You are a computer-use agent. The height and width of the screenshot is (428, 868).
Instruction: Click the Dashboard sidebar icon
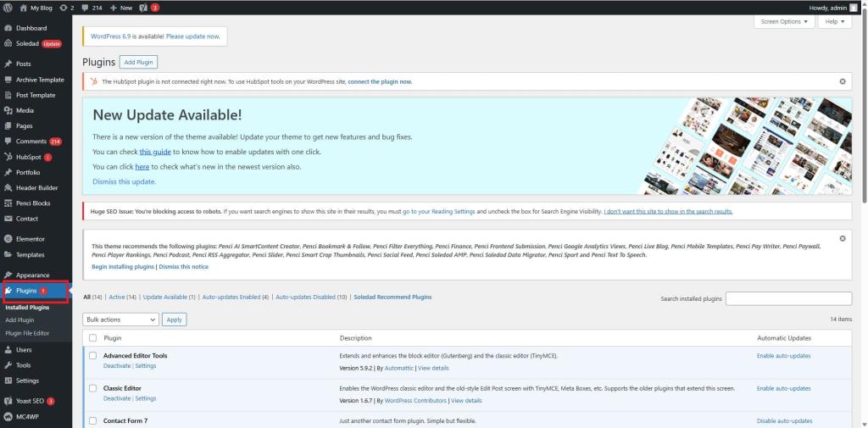pos(8,28)
